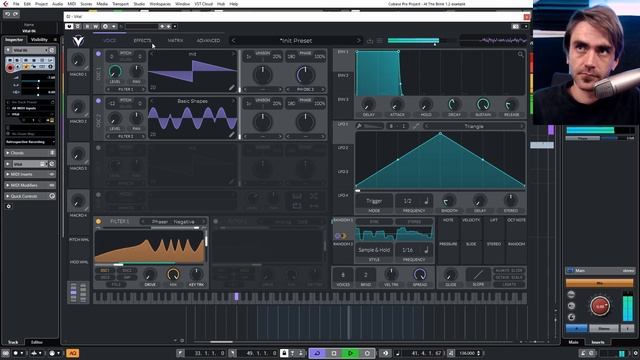640x360 pixels.
Task: Open OSC 1 FILTER 1 destination selector
Action: [126, 89]
